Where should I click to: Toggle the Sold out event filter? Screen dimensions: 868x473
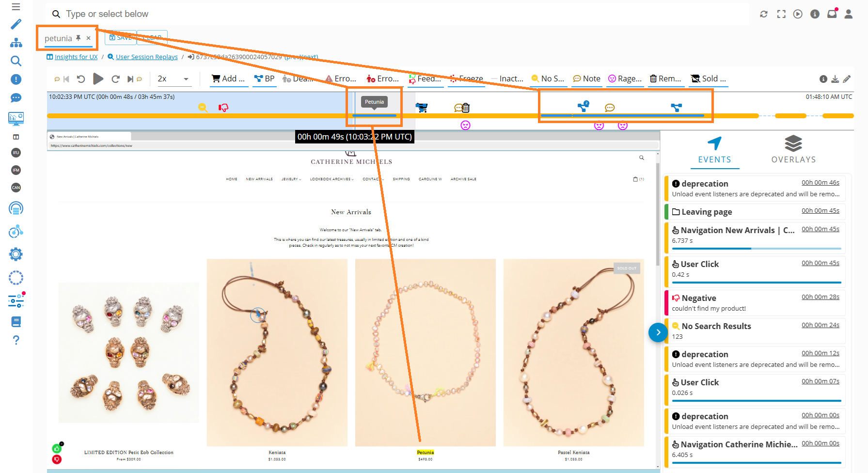[708, 79]
